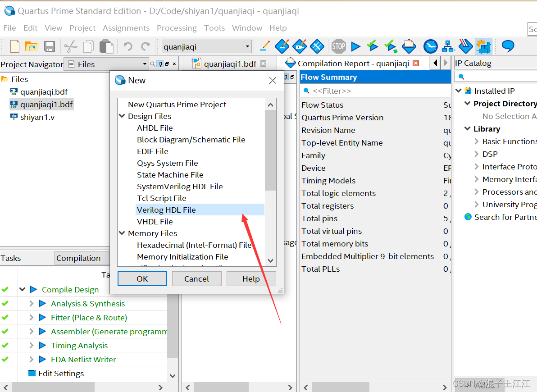Click OK in New dialog

pos(142,278)
